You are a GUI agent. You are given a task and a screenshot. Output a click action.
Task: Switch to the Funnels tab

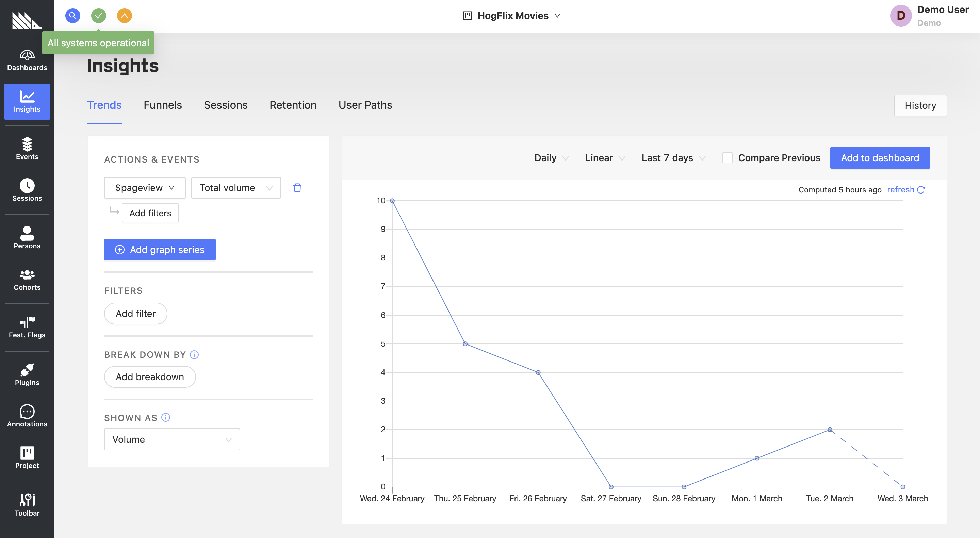(162, 105)
